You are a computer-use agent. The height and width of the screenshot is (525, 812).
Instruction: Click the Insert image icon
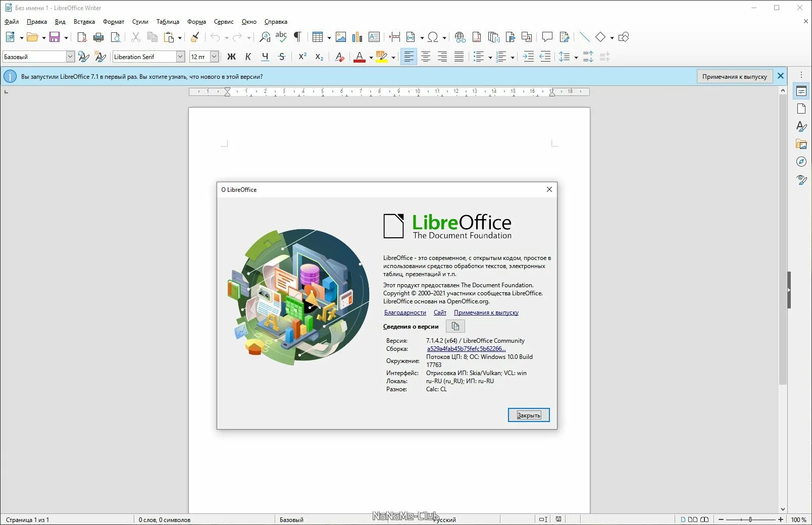341,37
